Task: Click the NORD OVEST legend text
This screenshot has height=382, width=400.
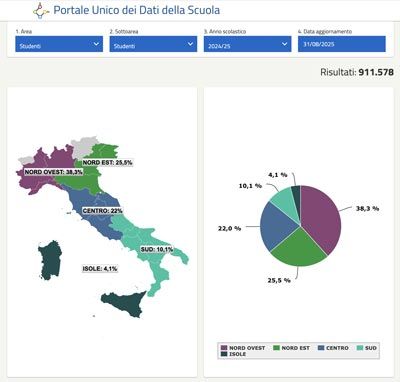Action: click(x=247, y=348)
